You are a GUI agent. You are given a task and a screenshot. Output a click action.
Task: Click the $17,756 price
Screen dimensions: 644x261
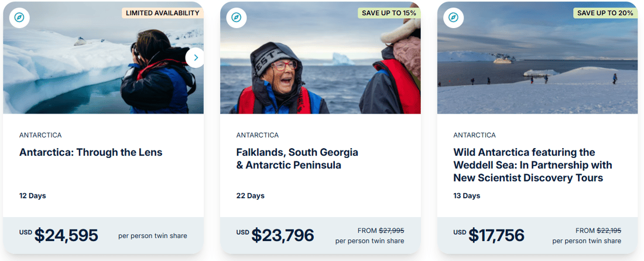point(496,235)
